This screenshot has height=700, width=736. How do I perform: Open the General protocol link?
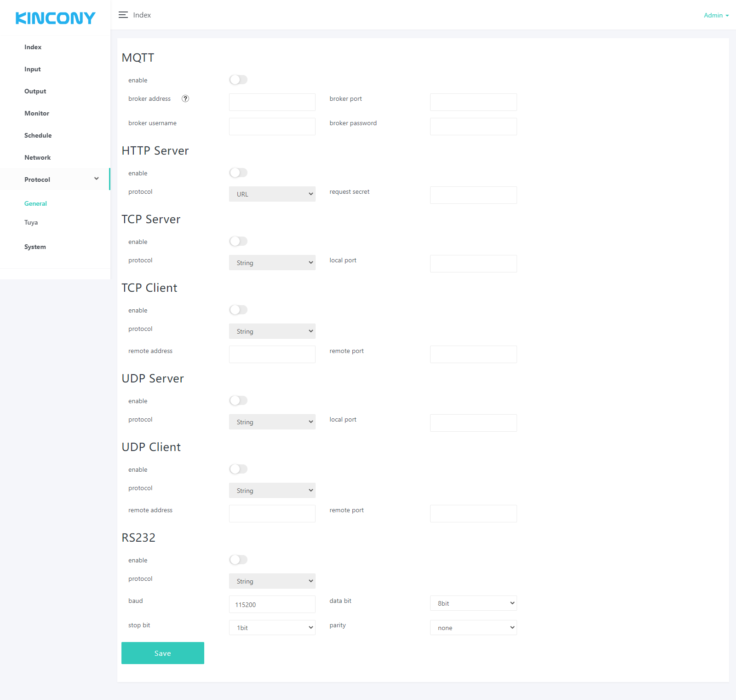tap(35, 203)
